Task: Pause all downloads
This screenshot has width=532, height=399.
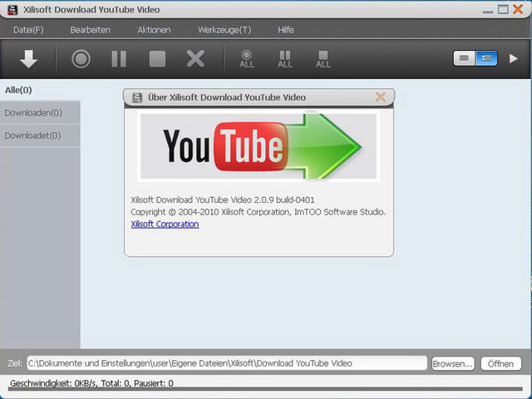Action: point(285,59)
